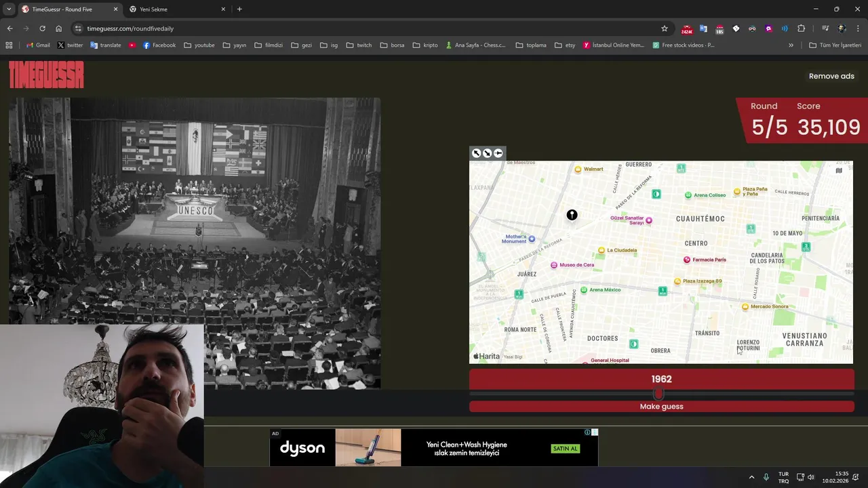Open the Chrome three-dot menu
This screenshot has height=488, width=868.
click(858, 28)
